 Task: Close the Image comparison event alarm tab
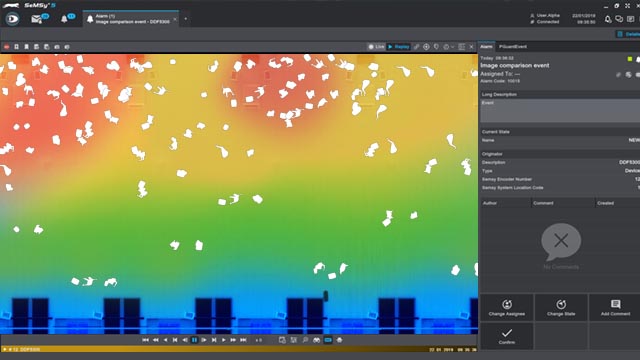pyautogui.click(x=175, y=19)
